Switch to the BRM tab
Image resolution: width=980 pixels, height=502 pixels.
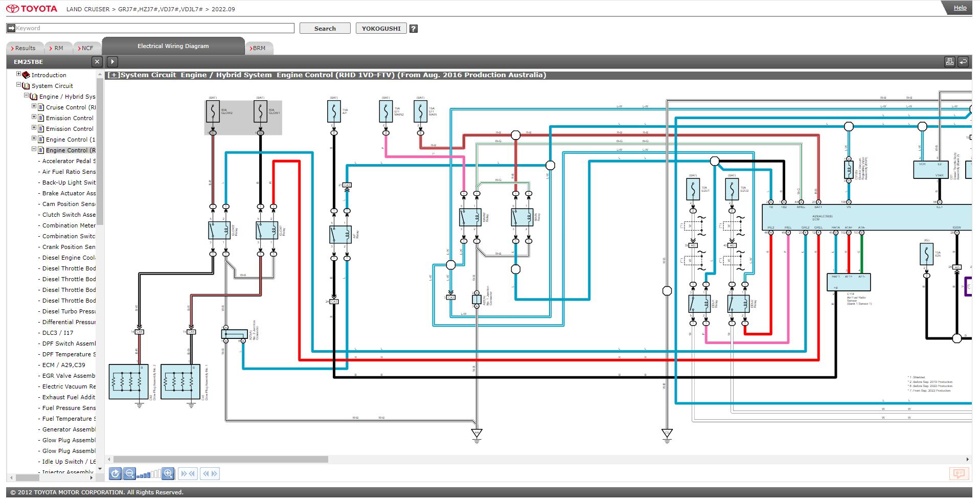pyautogui.click(x=259, y=48)
